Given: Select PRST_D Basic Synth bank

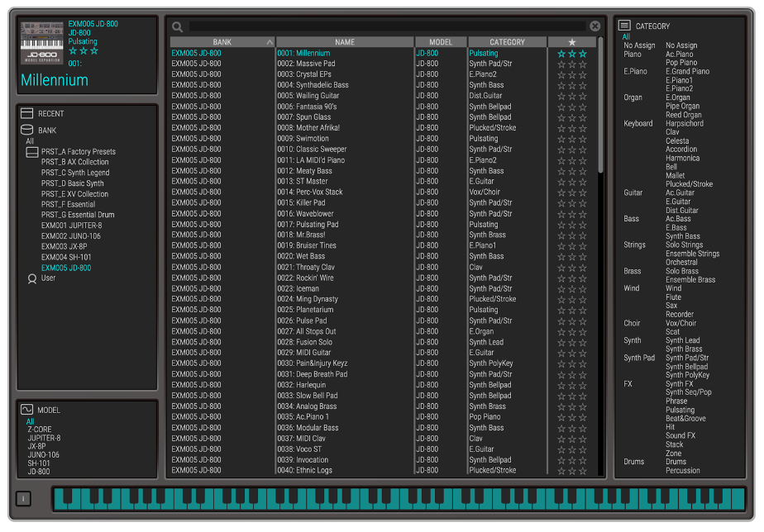Looking at the screenshot, I should click(73, 183).
